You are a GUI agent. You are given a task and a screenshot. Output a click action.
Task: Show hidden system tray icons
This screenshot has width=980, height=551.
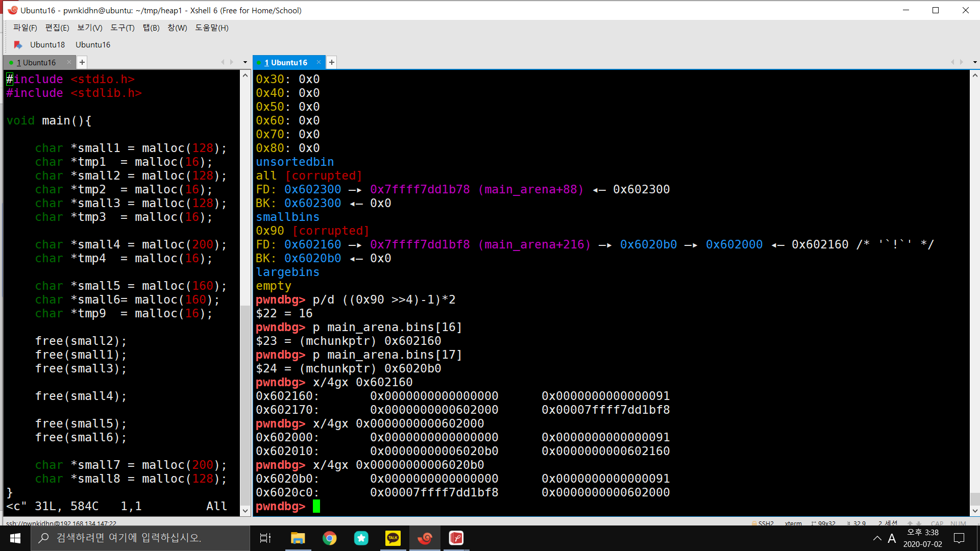point(877,538)
